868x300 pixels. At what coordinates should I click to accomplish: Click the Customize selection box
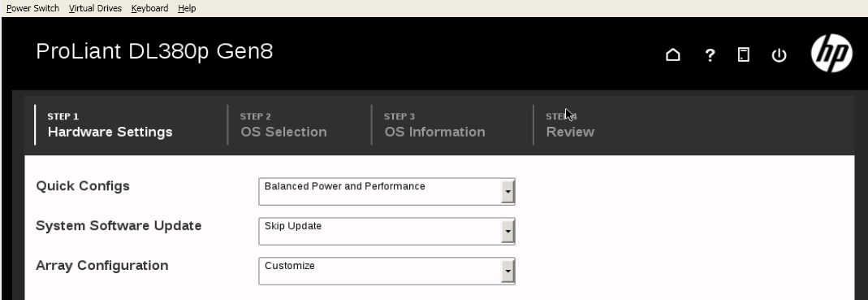[x=386, y=271]
